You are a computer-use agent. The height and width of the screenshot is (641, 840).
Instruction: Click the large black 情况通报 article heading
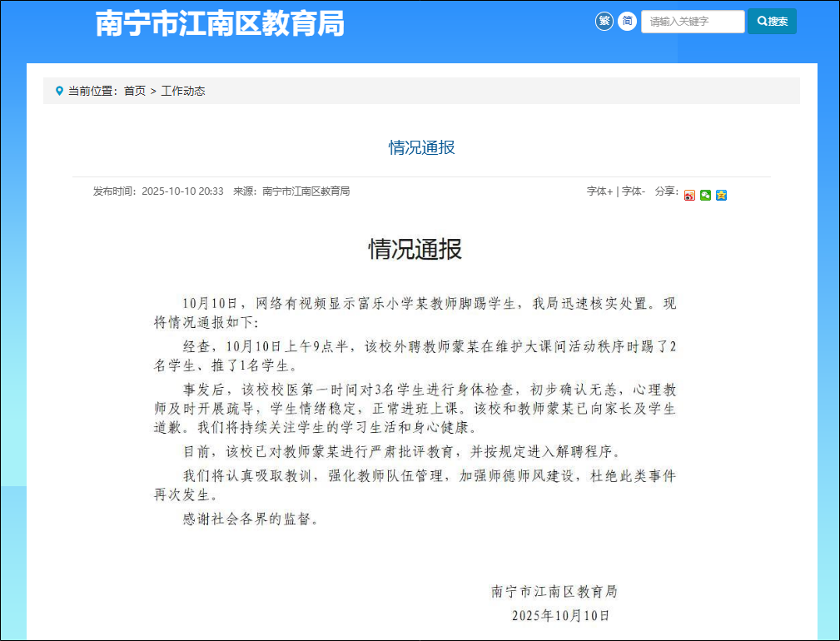(x=415, y=249)
